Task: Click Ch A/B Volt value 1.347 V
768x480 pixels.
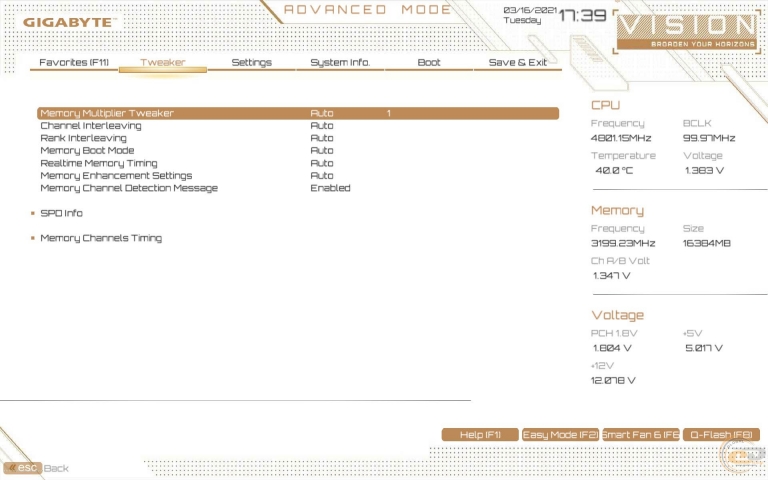Action: coord(611,276)
